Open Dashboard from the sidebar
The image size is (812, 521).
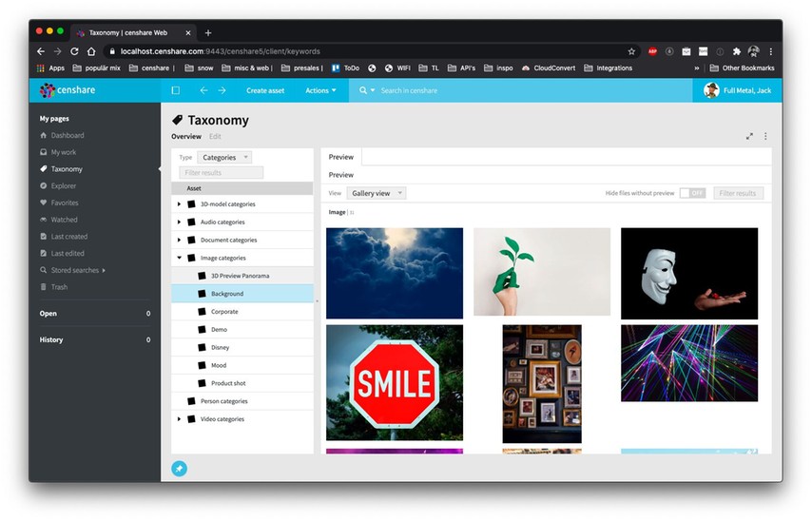(x=67, y=135)
